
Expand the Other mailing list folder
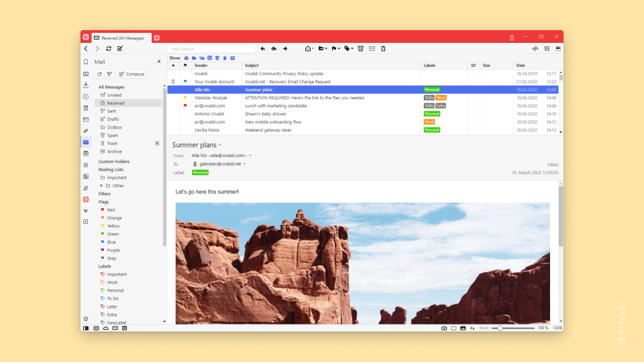click(101, 186)
